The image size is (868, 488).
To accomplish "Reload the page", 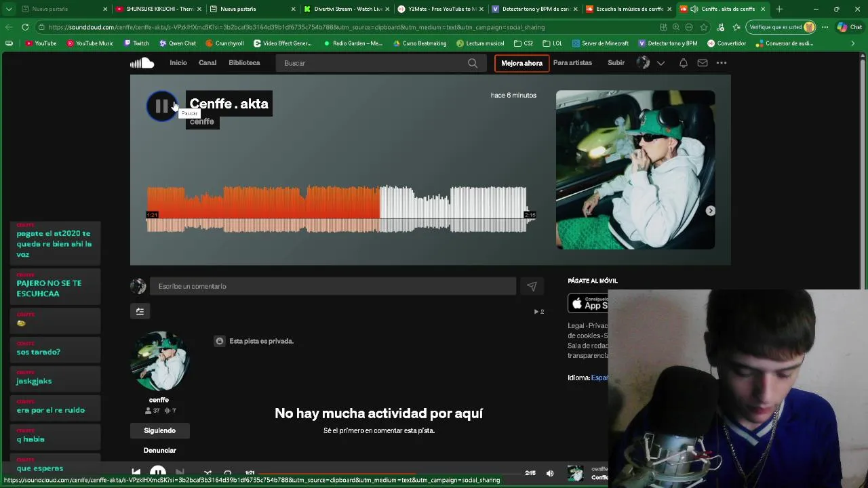I will point(25,27).
